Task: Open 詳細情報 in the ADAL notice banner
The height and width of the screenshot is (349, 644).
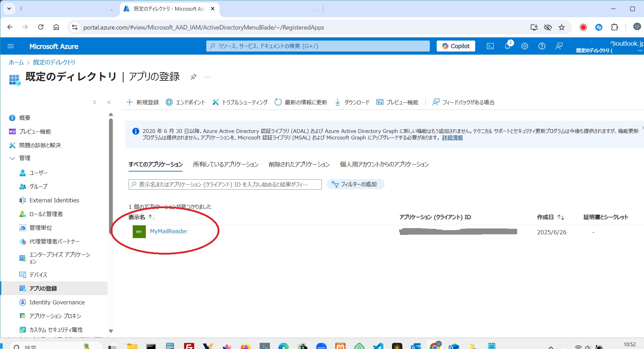Action: click(x=452, y=137)
